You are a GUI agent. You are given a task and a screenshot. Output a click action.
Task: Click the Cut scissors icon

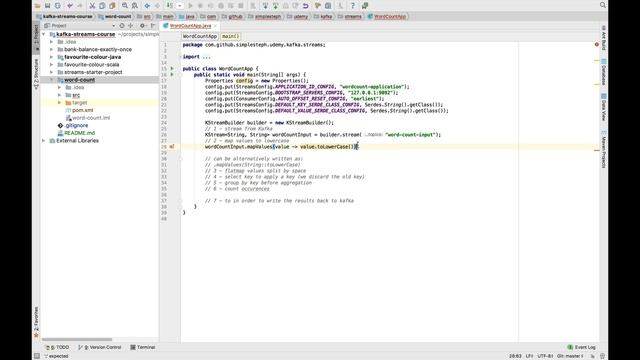pyautogui.click(x=92, y=6)
